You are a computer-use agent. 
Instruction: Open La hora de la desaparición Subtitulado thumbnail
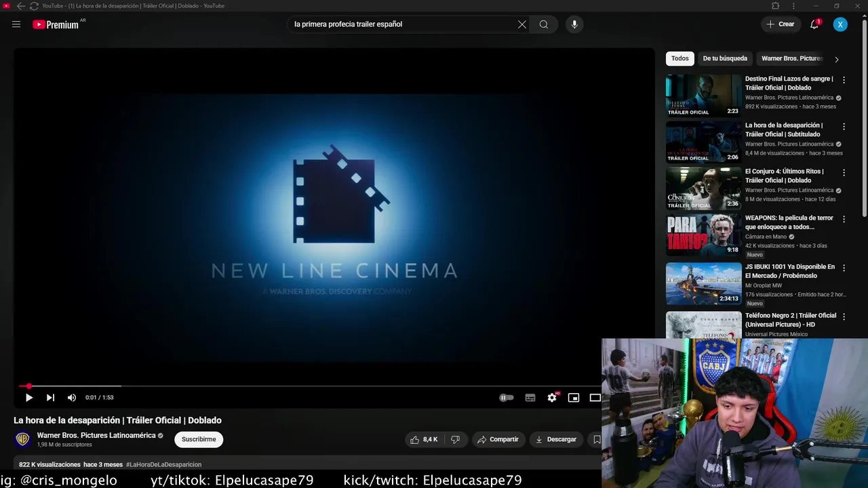(703, 142)
